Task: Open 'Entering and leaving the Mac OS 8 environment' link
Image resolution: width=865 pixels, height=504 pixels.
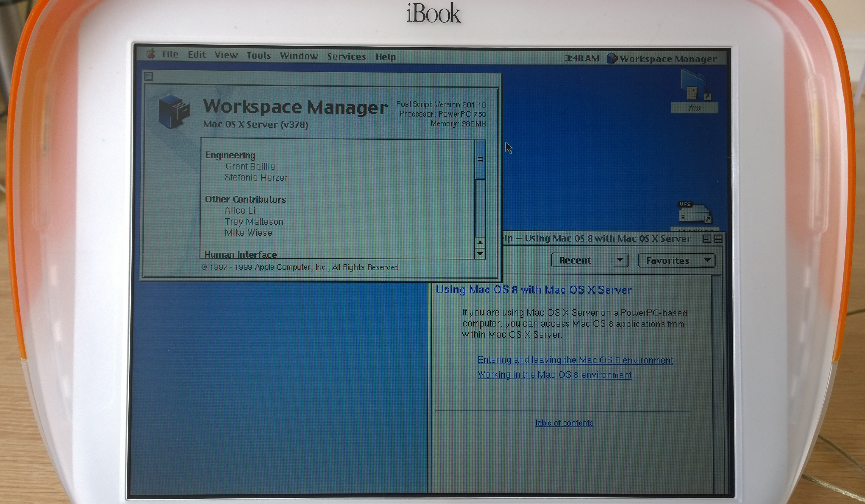Action: point(575,360)
